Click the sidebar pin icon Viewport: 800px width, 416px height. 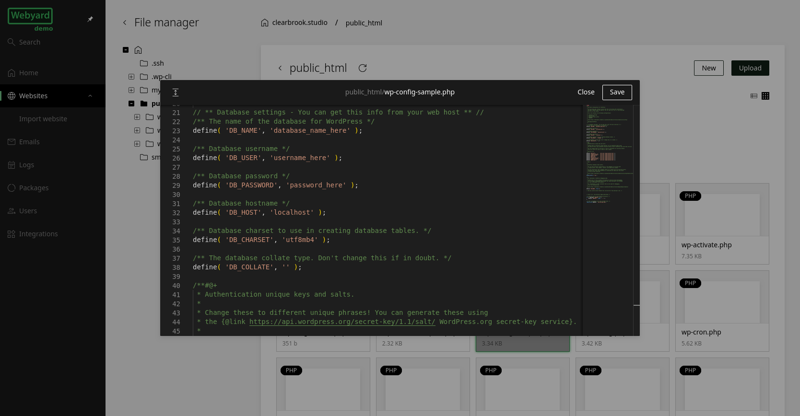pyautogui.click(x=90, y=19)
